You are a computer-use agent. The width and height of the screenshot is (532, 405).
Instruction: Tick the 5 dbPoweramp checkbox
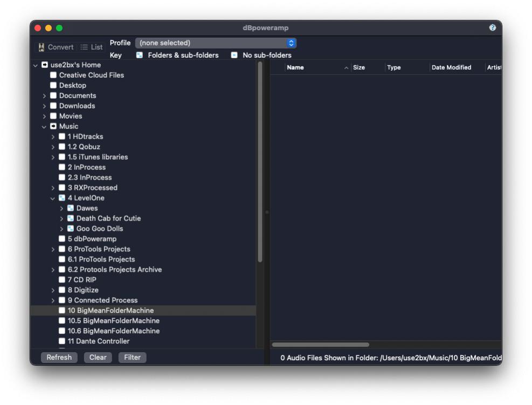[62, 239]
